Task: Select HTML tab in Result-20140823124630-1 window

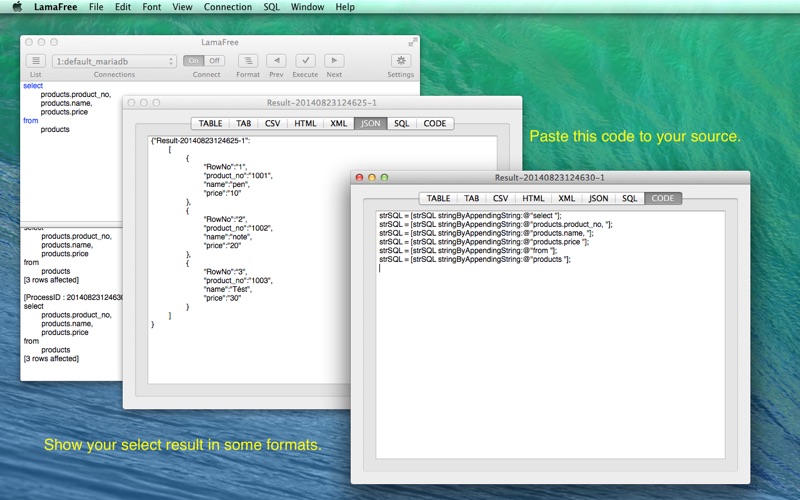Action: (533, 198)
